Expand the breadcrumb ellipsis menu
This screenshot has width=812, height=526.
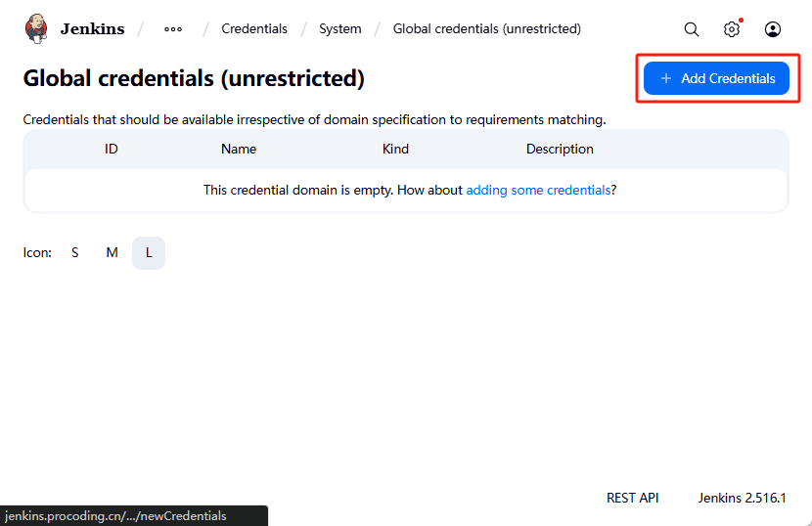coord(173,29)
